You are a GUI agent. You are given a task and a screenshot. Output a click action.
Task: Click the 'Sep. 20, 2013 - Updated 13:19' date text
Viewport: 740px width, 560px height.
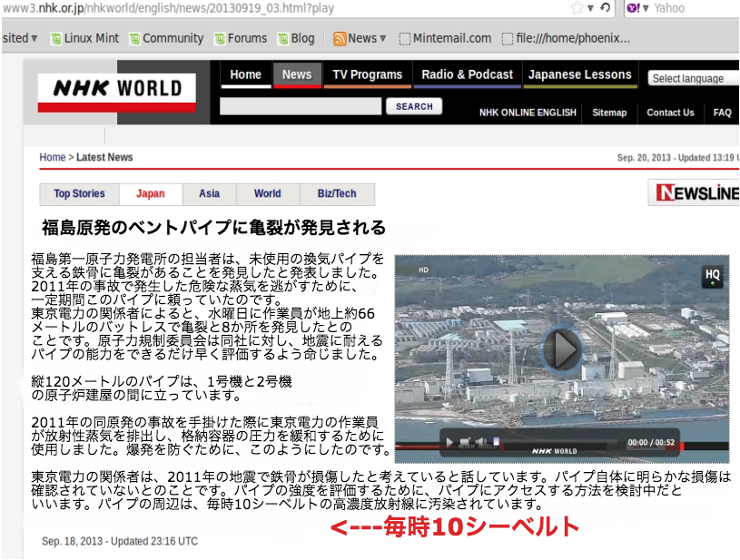pos(677,158)
